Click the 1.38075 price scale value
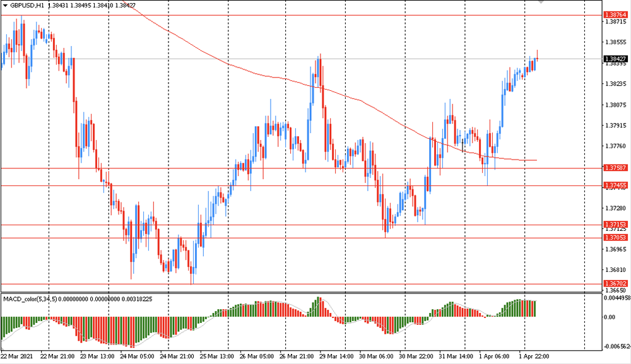631x364 pixels. pos(616,105)
